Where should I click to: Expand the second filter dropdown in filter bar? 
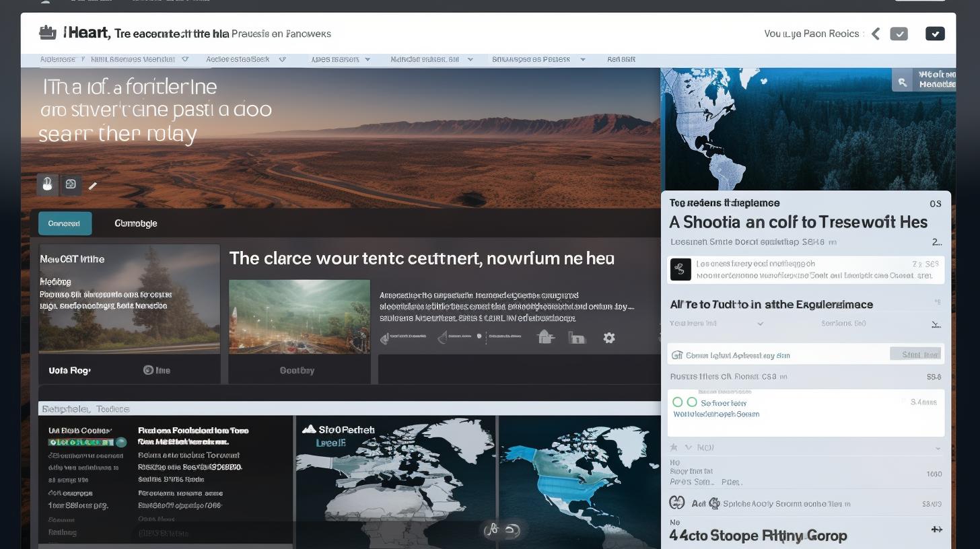[x=282, y=59]
